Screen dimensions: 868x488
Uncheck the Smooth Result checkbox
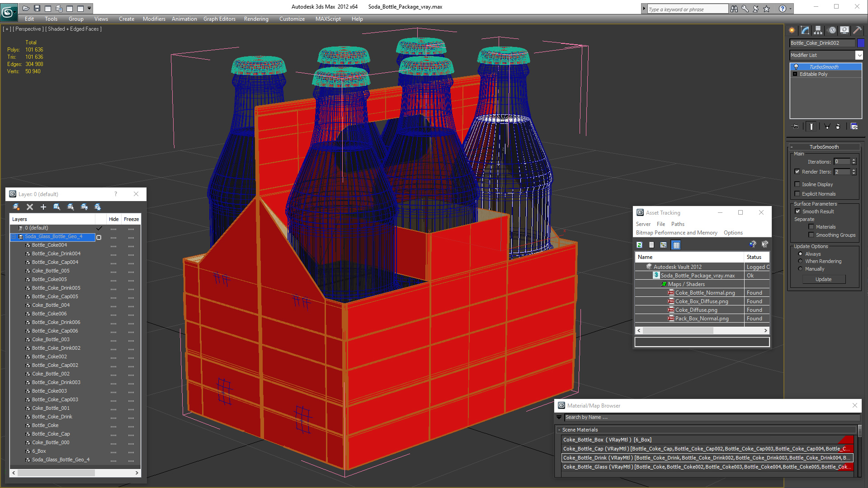[797, 211]
